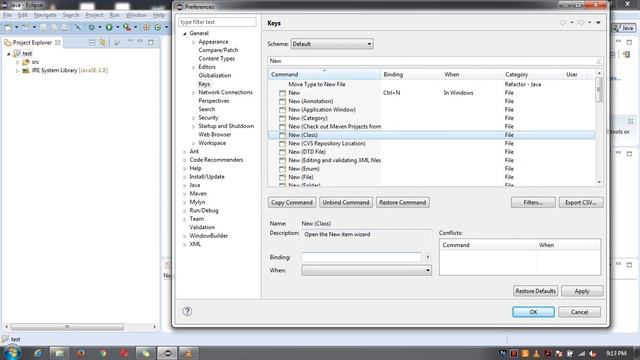The height and width of the screenshot is (360, 640).
Task: Click the Filters... button
Action: click(x=533, y=202)
